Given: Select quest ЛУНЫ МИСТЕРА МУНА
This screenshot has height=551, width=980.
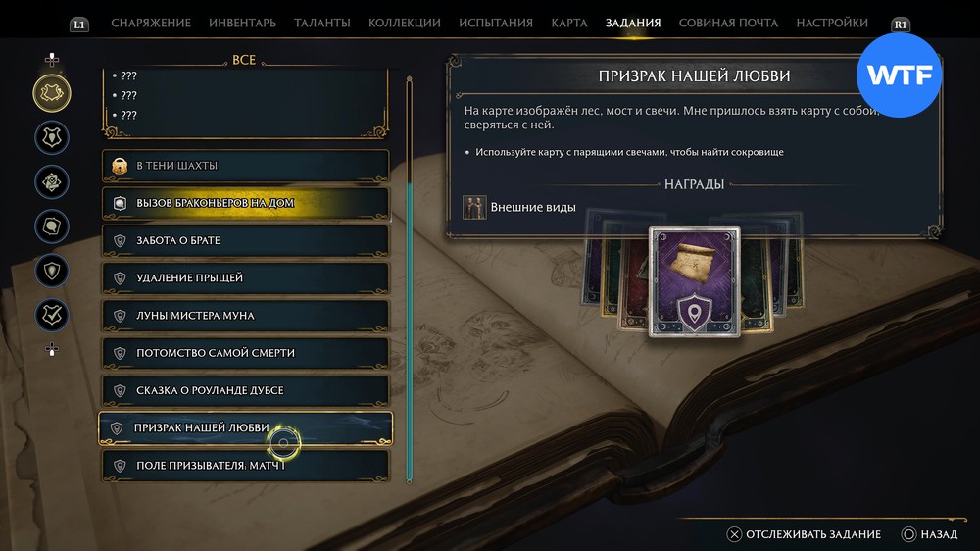Looking at the screenshot, I should point(246,316).
